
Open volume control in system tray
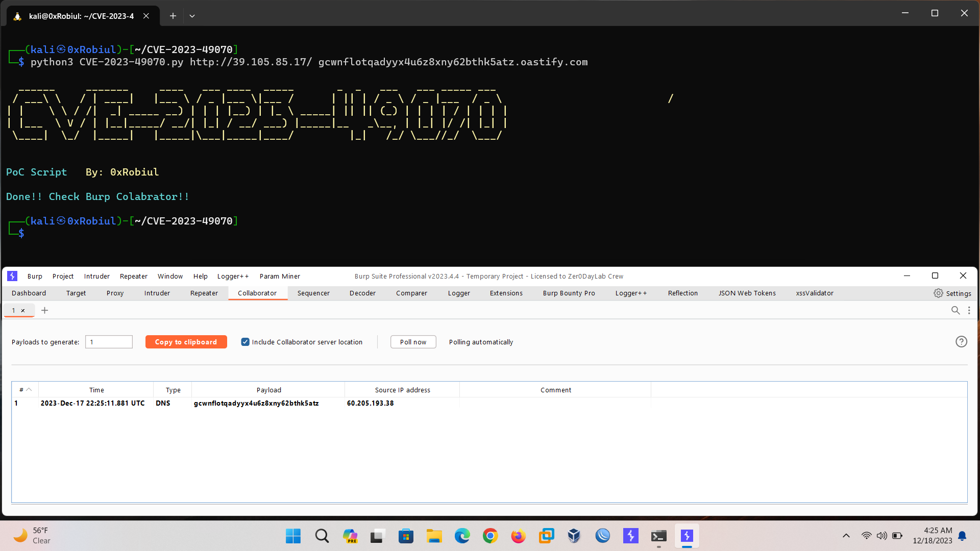pos(881,536)
